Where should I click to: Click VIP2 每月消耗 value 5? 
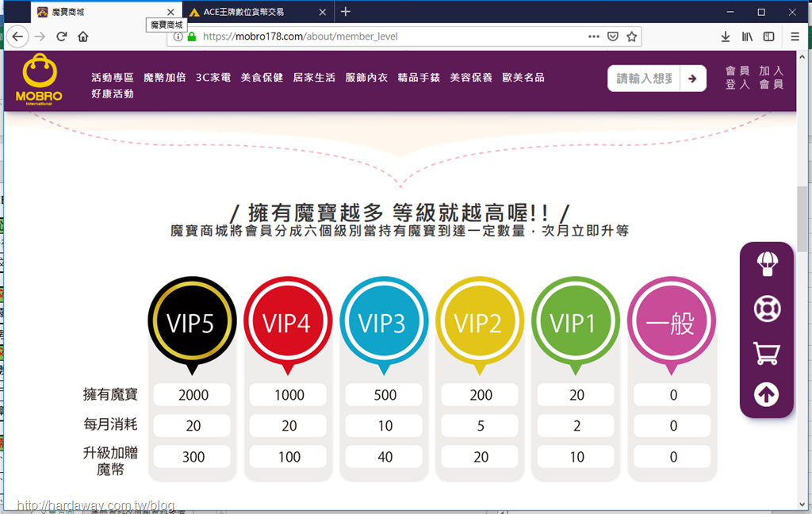pyautogui.click(x=480, y=426)
